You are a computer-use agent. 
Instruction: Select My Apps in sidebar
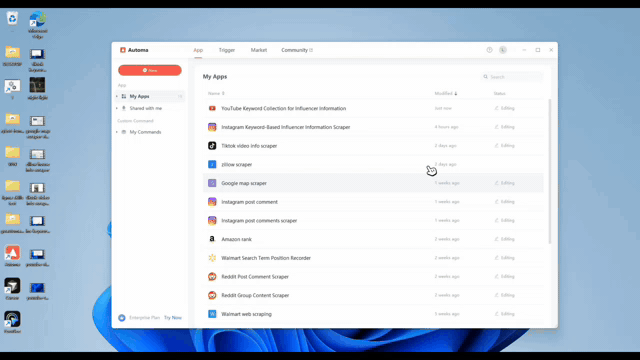point(150,96)
